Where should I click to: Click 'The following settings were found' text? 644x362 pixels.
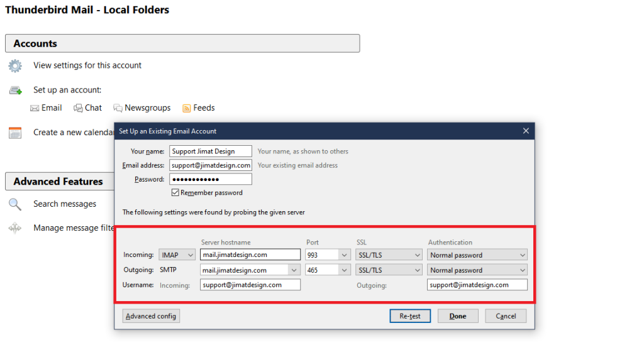214,212
